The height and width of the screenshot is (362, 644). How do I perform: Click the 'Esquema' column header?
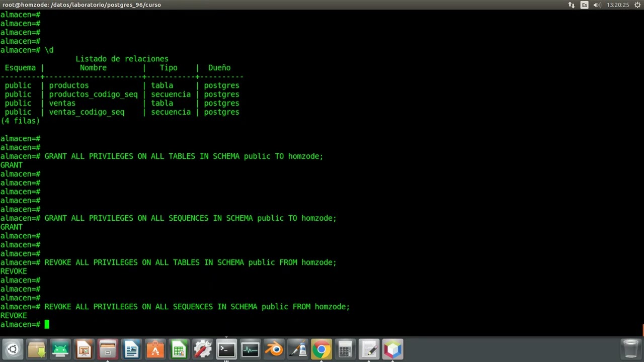(20, 68)
